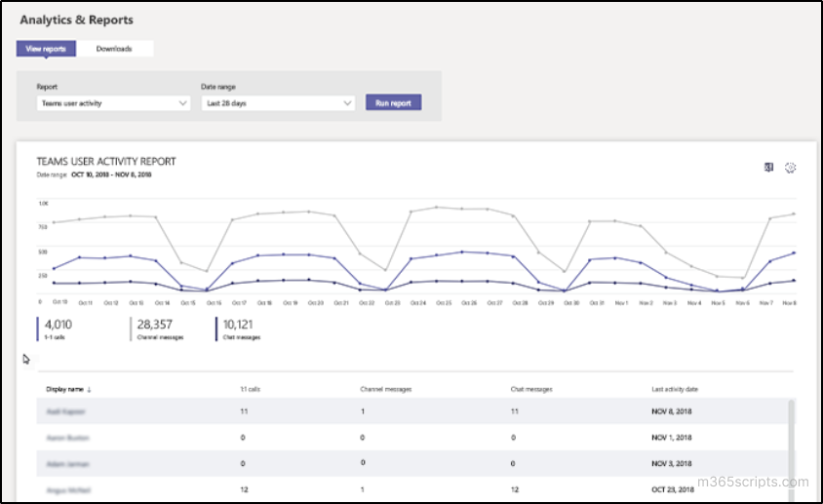Expand the Date range dropdown

coord(278,103)
